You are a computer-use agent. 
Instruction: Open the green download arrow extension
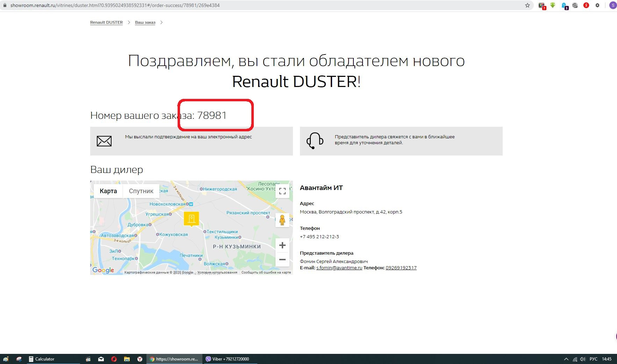tap(553, 5)
